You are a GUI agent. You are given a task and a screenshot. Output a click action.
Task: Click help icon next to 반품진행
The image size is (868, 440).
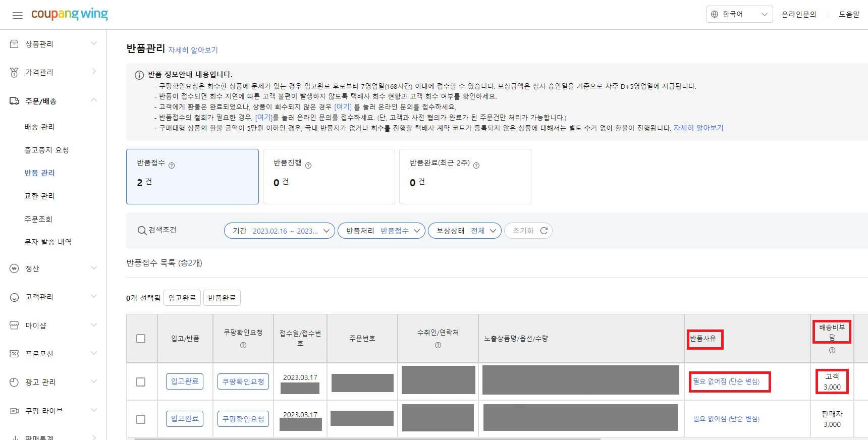pyautogui.click(x=308, y=165)
